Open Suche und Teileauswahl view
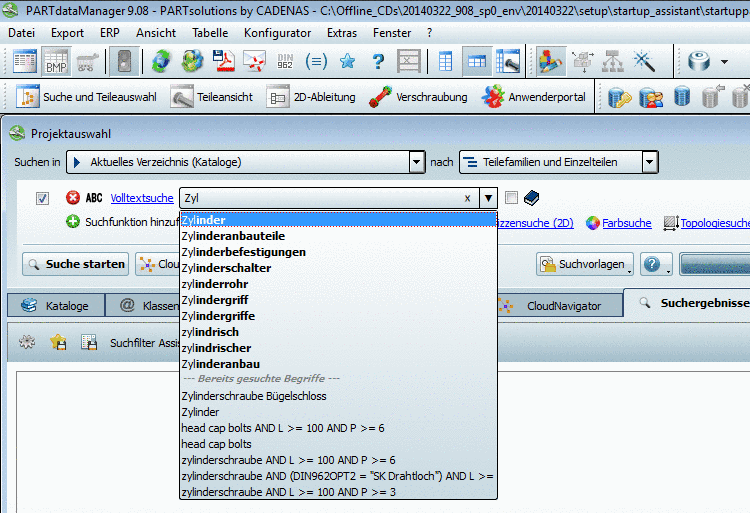The width and height of the screenshot is (750, 513). tap(87, 97)
